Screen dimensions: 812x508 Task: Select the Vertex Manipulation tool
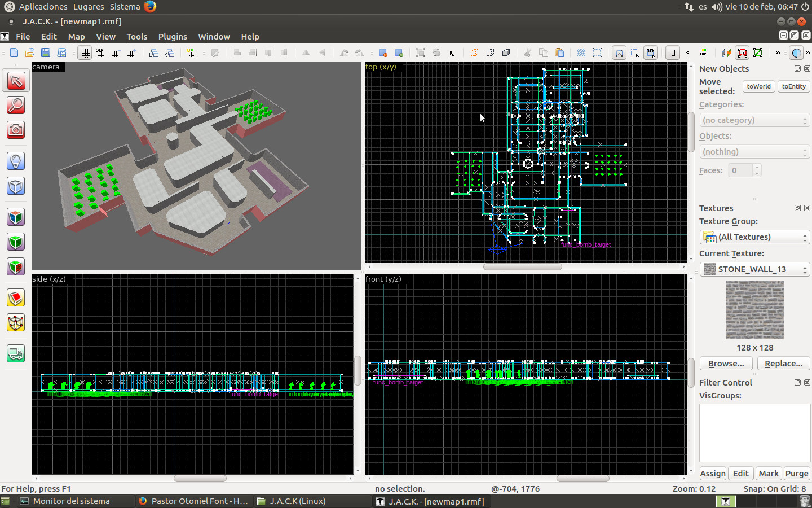(x=15, y=323)
